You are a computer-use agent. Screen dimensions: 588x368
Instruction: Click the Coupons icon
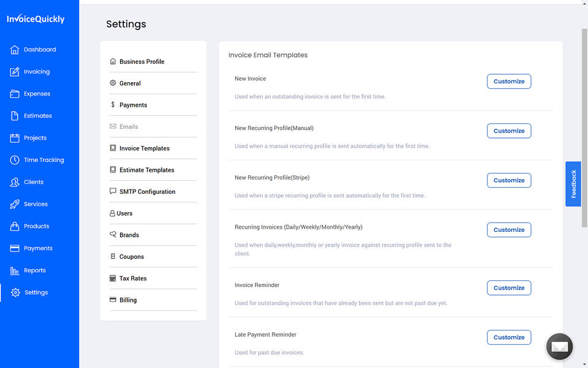pyautogui.click(x=113, y=256)
